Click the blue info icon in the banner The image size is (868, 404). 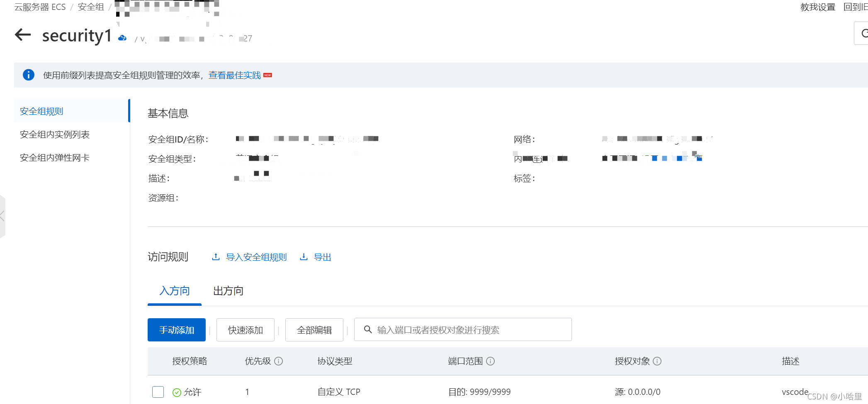28,75
